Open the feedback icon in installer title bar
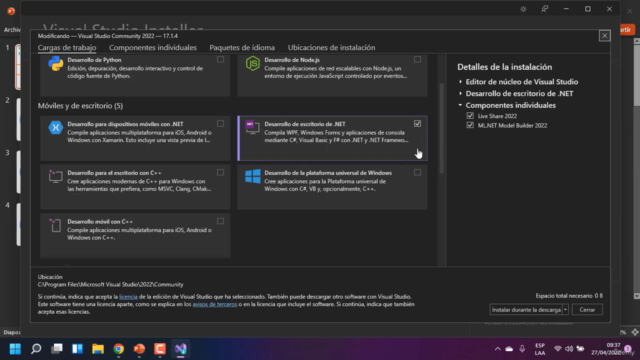The height and width of the screenshot is (360, 640). [x=544, y=9]
